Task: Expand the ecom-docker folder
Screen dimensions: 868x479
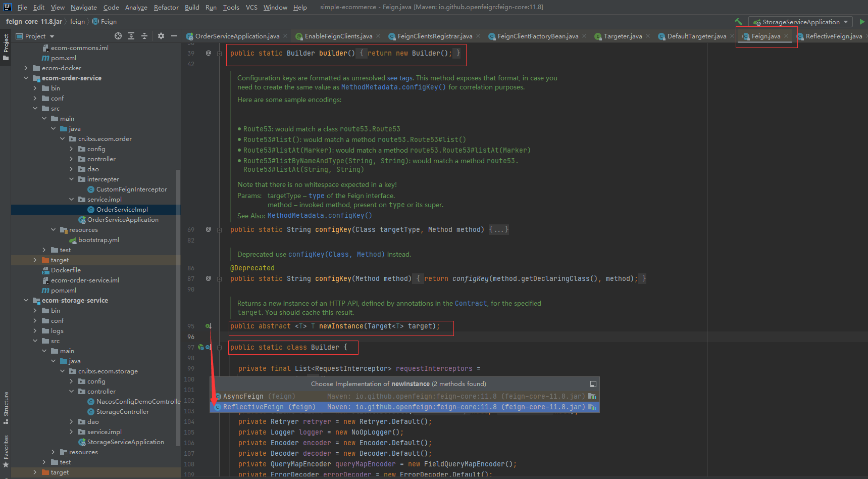Action: 26,68
